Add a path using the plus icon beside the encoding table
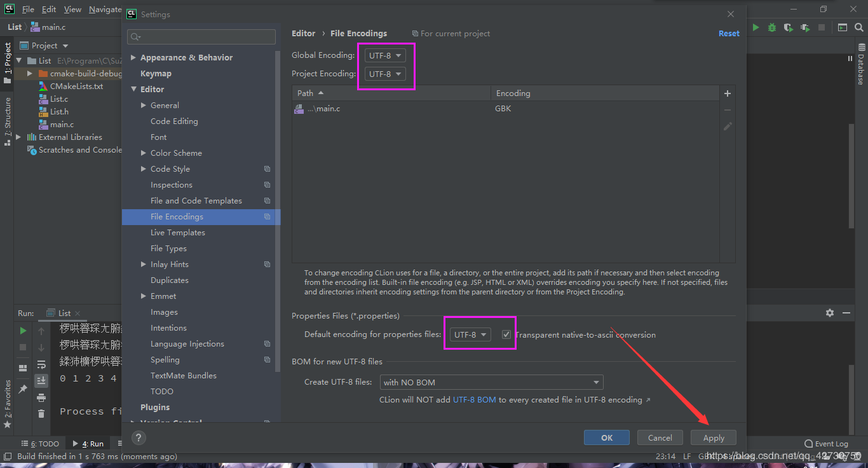The width and height of the screenshot is (868, 468). [x=728, y=93]
